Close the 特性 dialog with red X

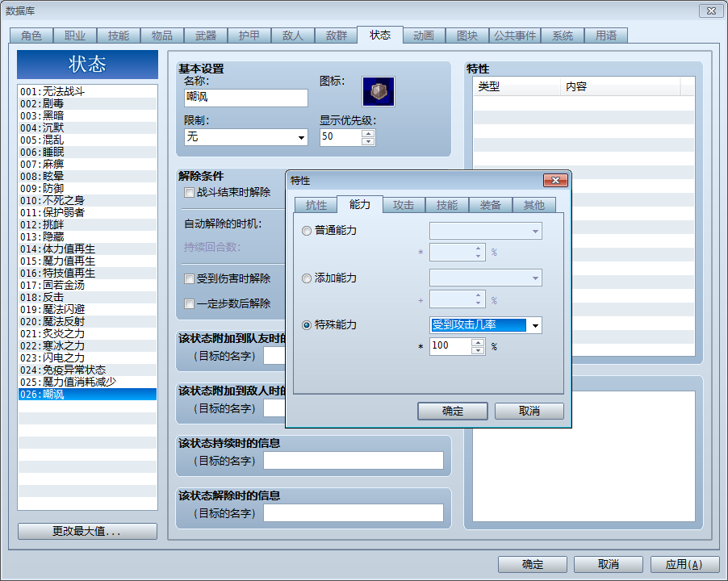555,181
